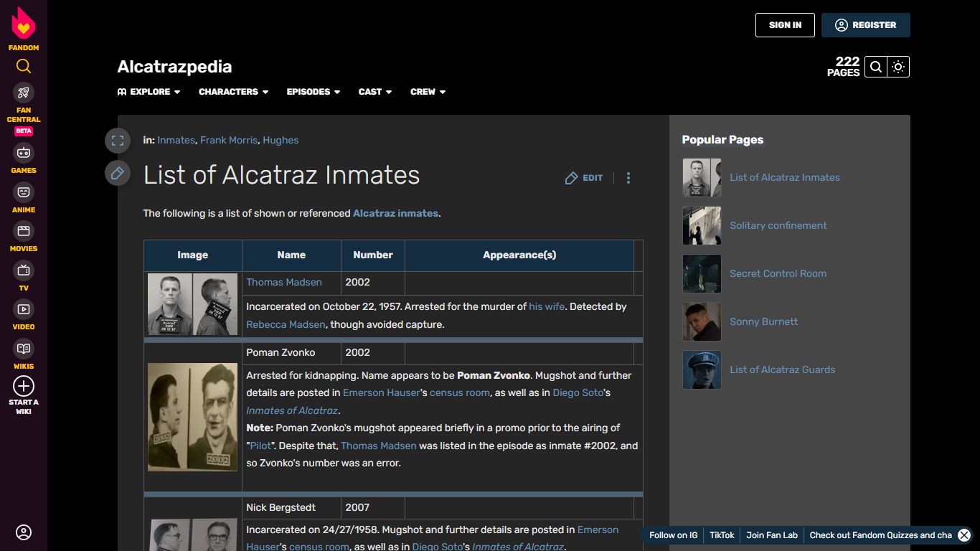Click the wiki search icon near page count

click(x=876, y=67)
